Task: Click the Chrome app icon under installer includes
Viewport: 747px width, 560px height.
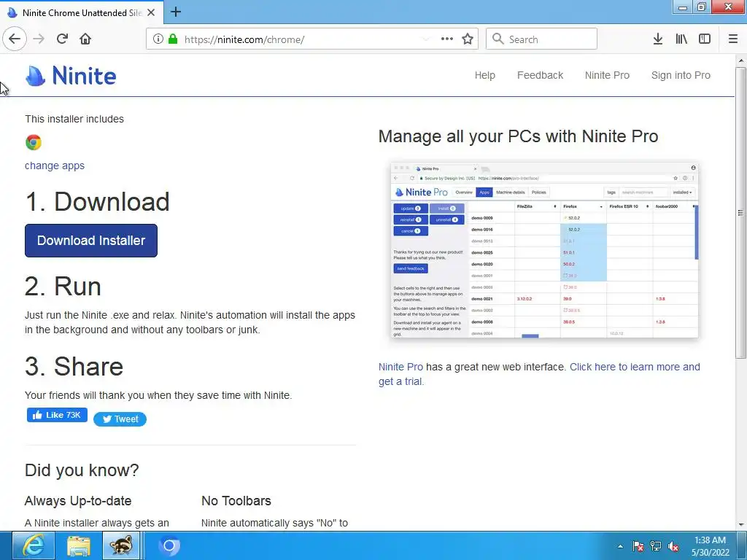Action: coord(34,142)
